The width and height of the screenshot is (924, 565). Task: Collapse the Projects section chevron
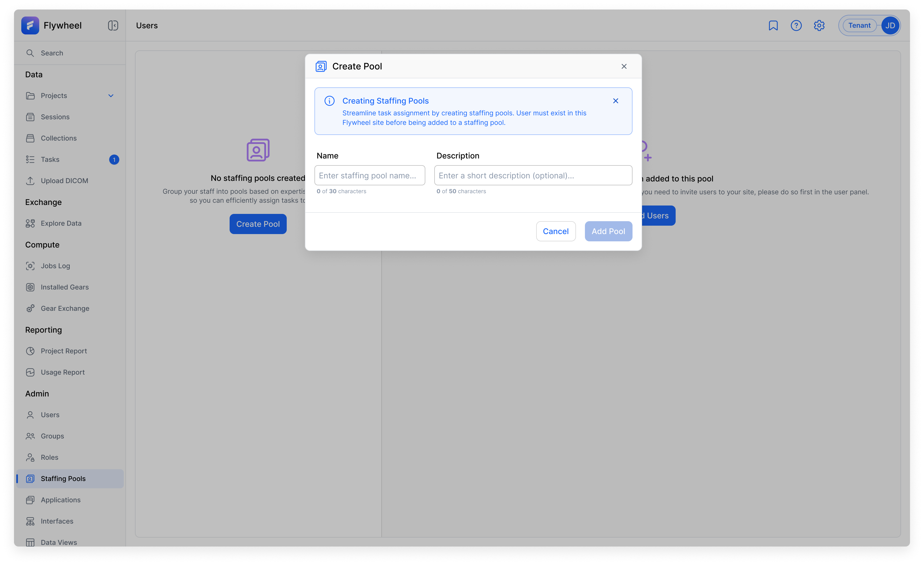(111, 95)
